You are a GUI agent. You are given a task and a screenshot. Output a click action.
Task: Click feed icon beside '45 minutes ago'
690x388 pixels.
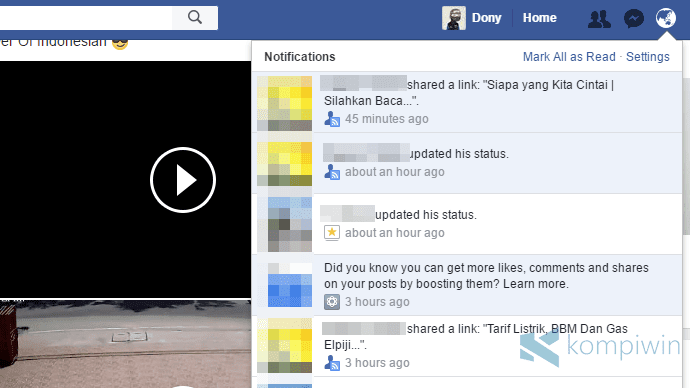tap(332, 119)
